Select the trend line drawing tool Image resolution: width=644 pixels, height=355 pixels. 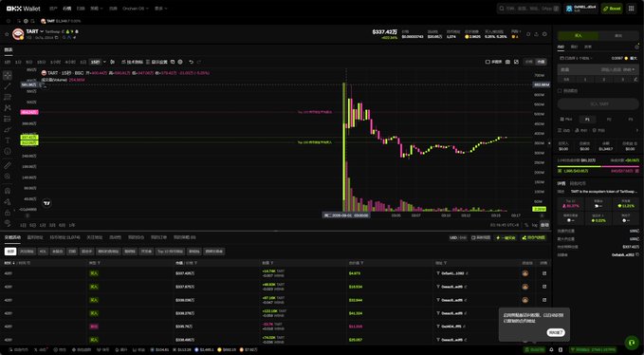coord(8,86)
